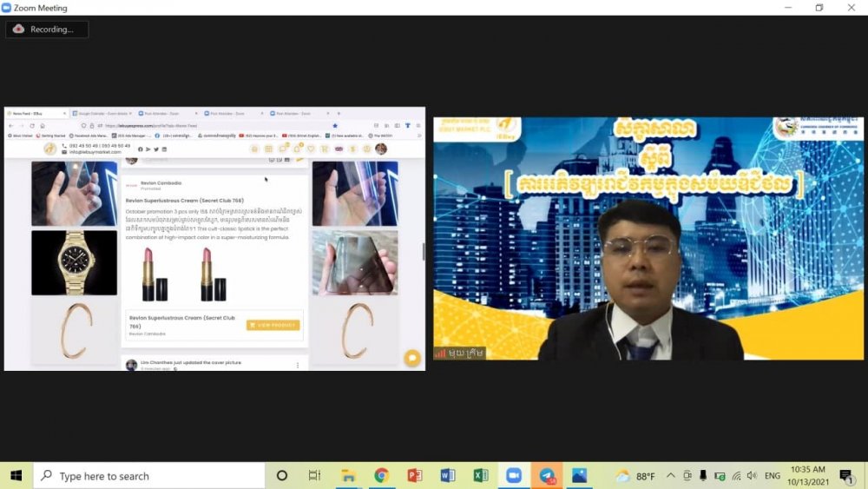Open the wishlist heart icon

311,149
